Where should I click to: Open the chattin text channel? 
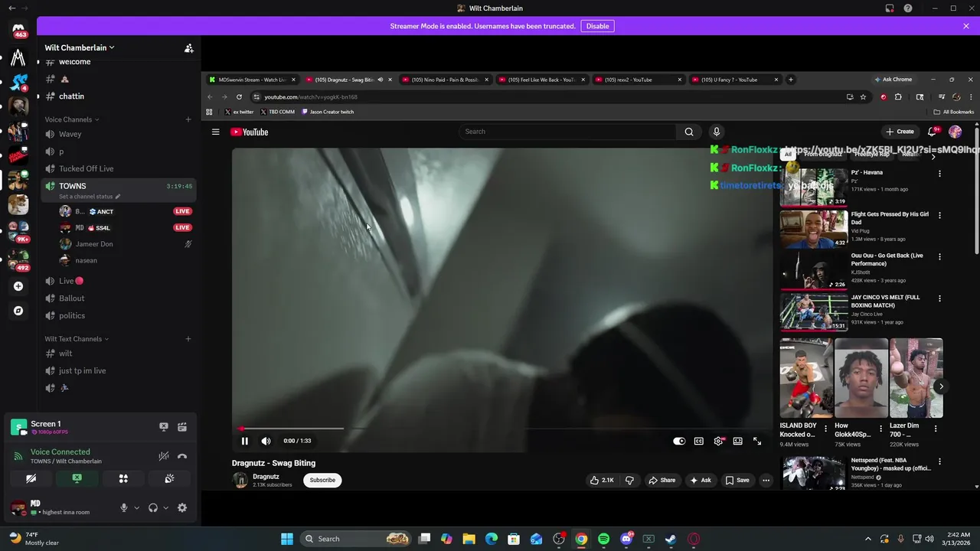118,96
